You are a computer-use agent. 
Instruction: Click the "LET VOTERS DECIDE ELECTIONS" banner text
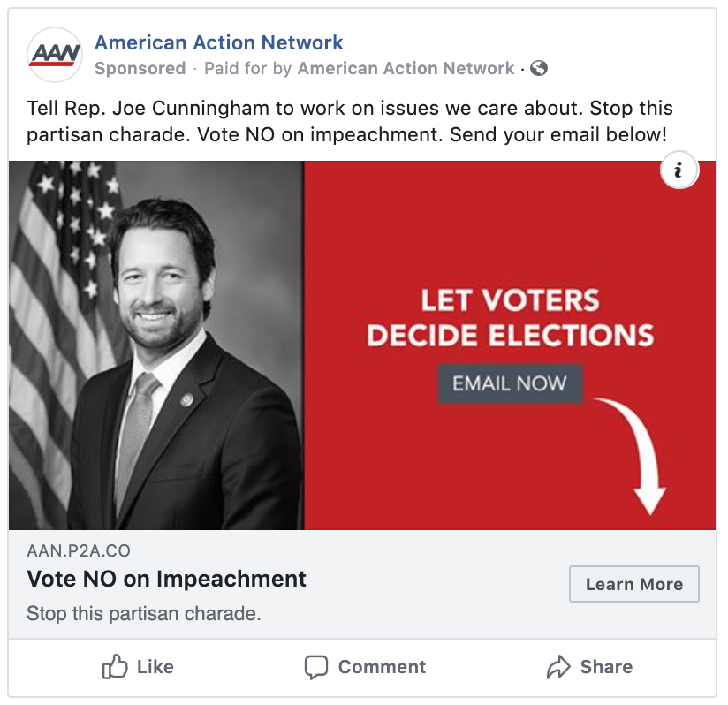[510, 318]
